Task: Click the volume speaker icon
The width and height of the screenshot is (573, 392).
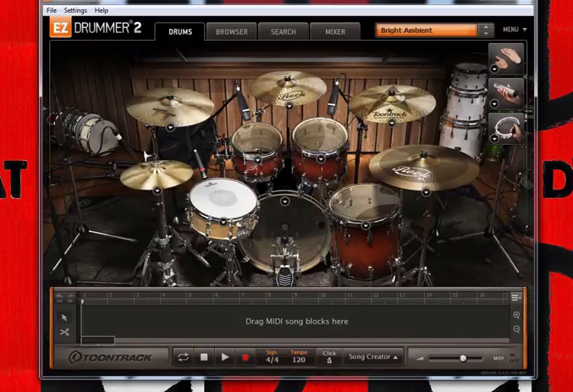Action: click(x=420, y=358)
